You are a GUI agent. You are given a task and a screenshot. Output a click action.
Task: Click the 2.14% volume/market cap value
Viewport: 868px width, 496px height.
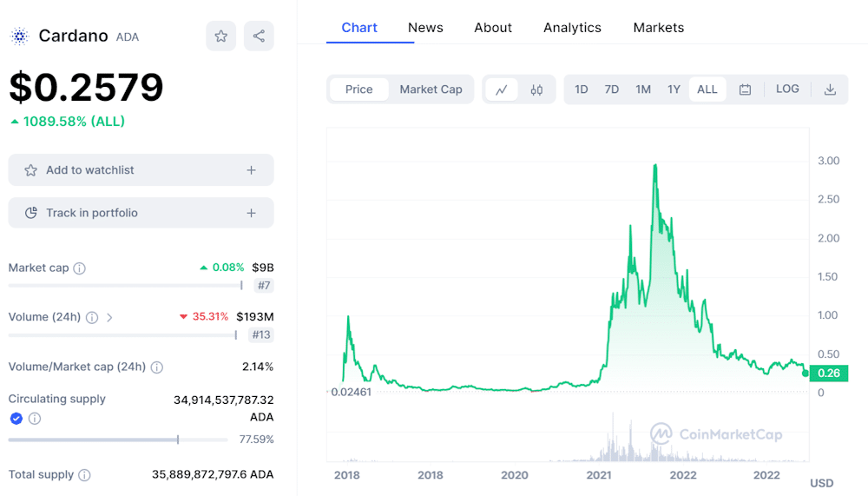(x=258, y=367)
